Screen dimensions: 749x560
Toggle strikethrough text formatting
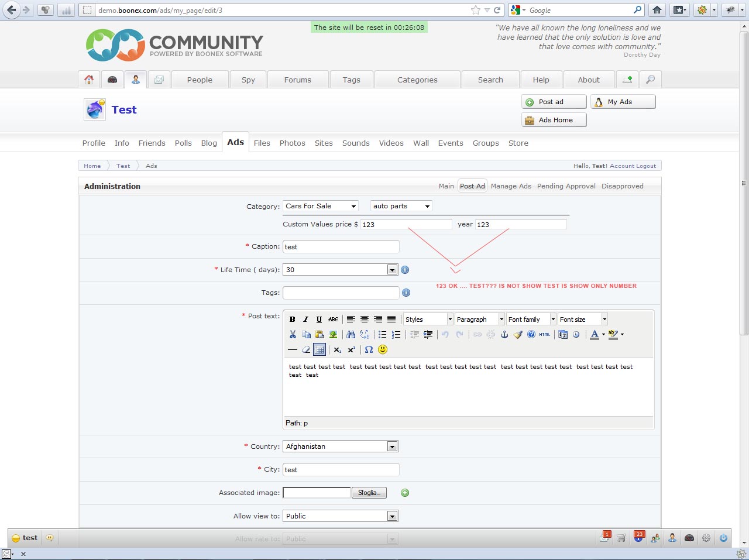click(x=333, y=319)
